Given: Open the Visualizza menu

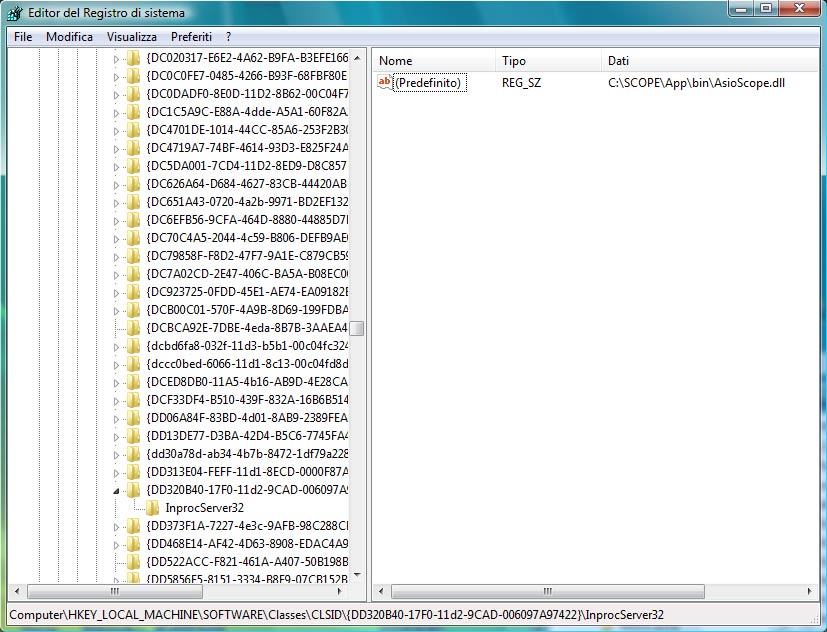Looking at the screenshot, I should pyautogui.click(x=134, y=36).
